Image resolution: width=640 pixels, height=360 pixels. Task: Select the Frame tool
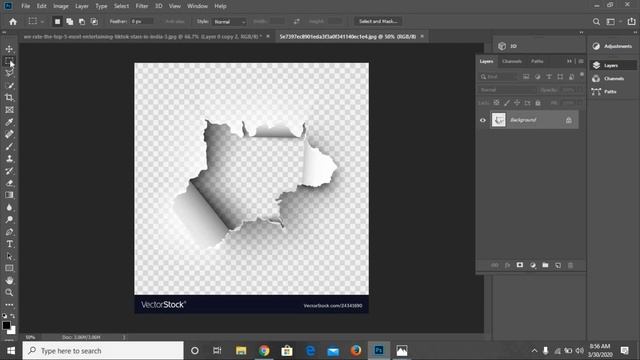[x=9, y=110]
